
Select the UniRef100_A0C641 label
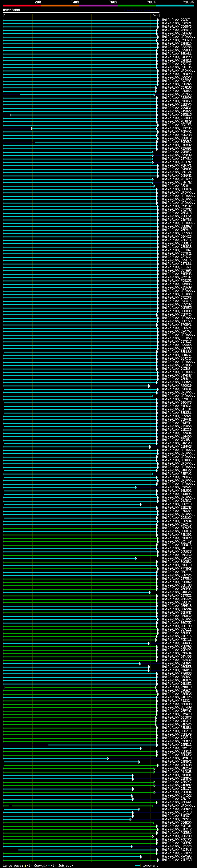(176, 802)
